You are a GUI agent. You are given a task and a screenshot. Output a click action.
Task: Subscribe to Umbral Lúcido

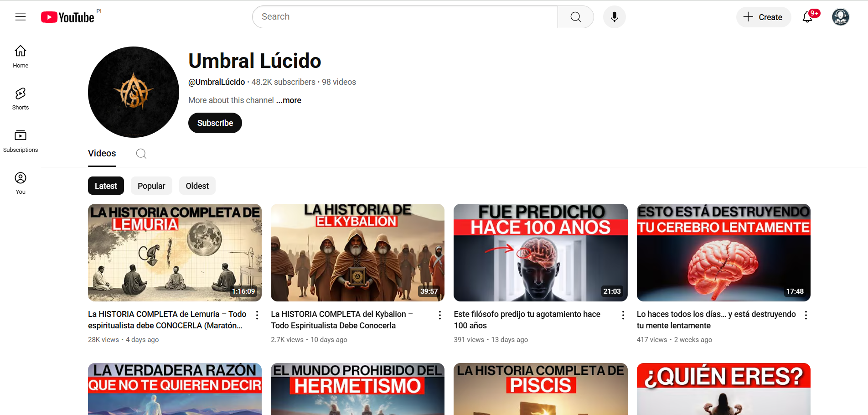pos(215,123)
